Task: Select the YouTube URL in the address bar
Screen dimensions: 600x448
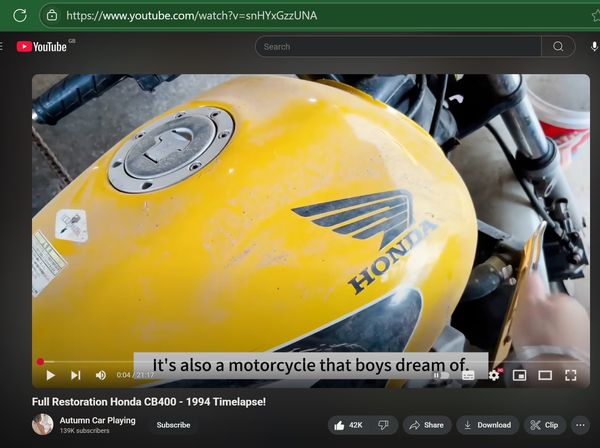Action: point(191,16)
